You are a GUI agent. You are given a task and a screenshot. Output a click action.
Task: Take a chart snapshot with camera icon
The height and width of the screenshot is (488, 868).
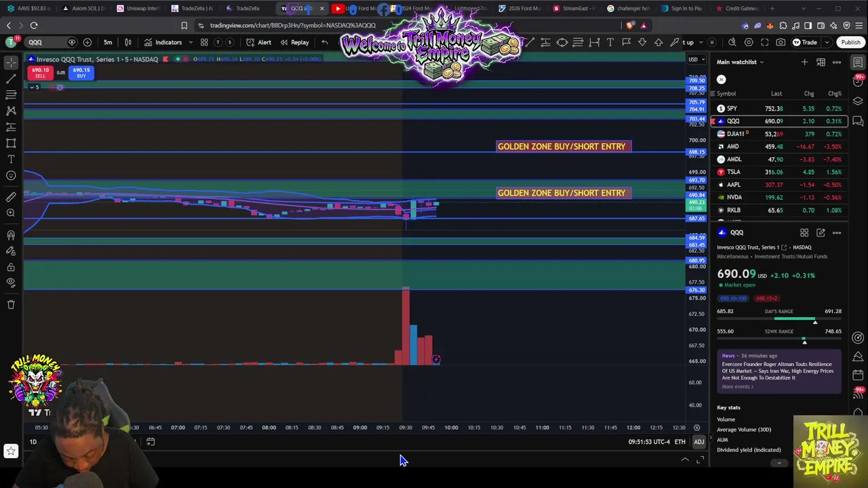coord(781,42)
